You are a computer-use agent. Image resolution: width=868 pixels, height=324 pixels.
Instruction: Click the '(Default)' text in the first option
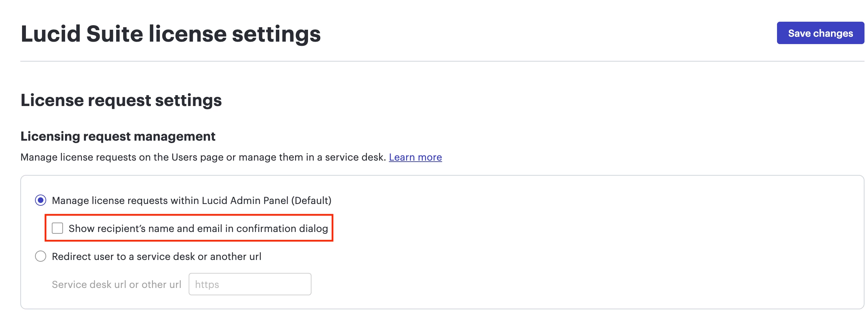311,200
